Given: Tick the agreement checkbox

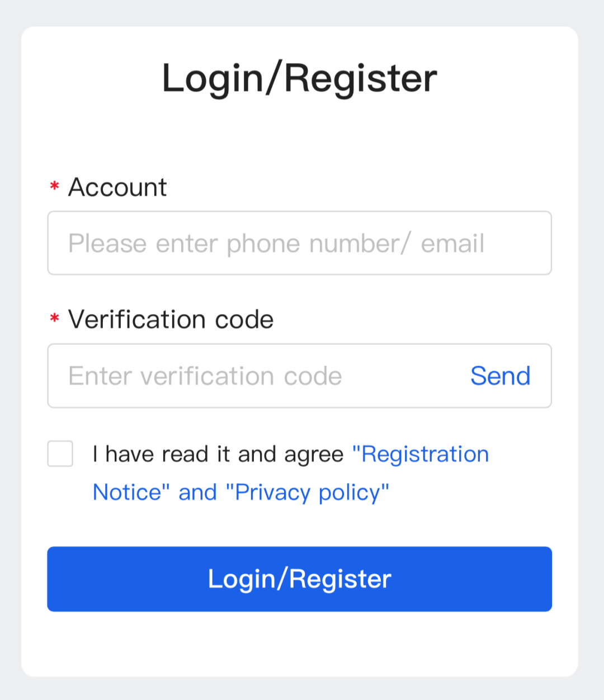Looking at the screenshot, I should coord(60,453).
